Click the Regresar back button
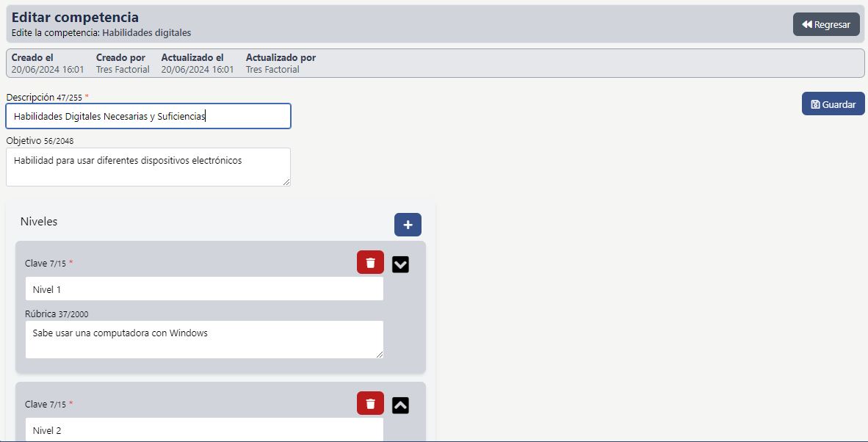This screenshot has height=442, width=868. (826, 24)
